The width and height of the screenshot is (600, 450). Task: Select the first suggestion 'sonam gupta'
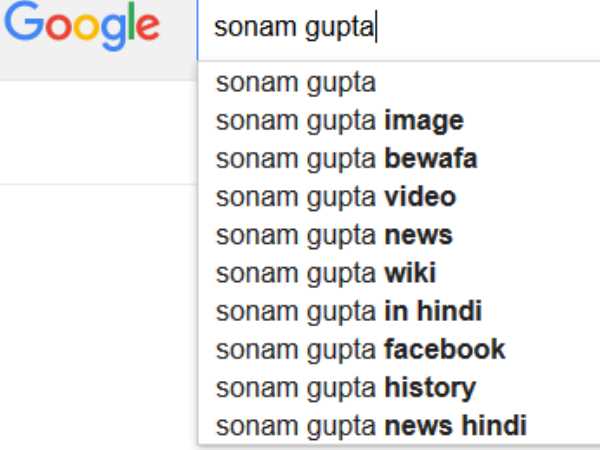point(295,83)
